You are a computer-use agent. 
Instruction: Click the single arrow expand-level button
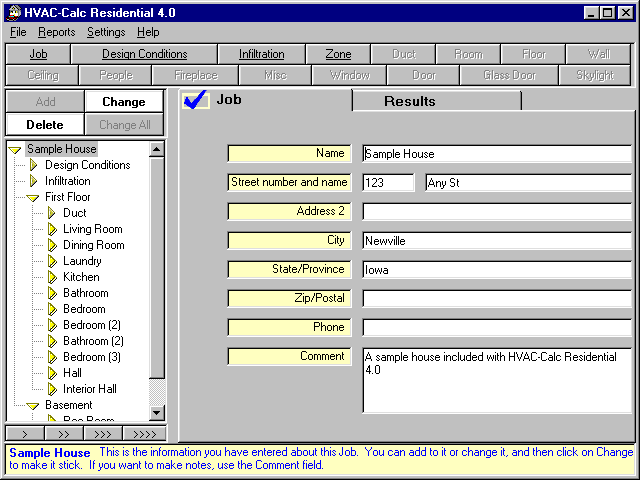coord(25,434)
